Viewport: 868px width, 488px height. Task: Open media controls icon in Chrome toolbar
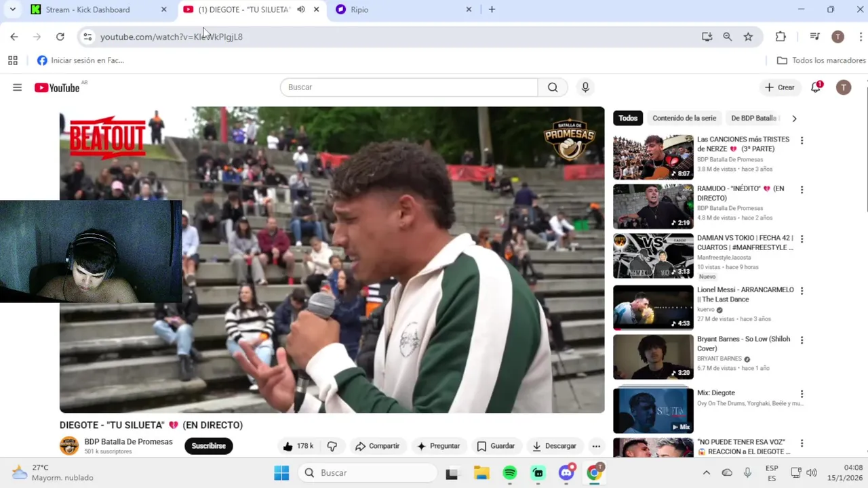point(814,37)
